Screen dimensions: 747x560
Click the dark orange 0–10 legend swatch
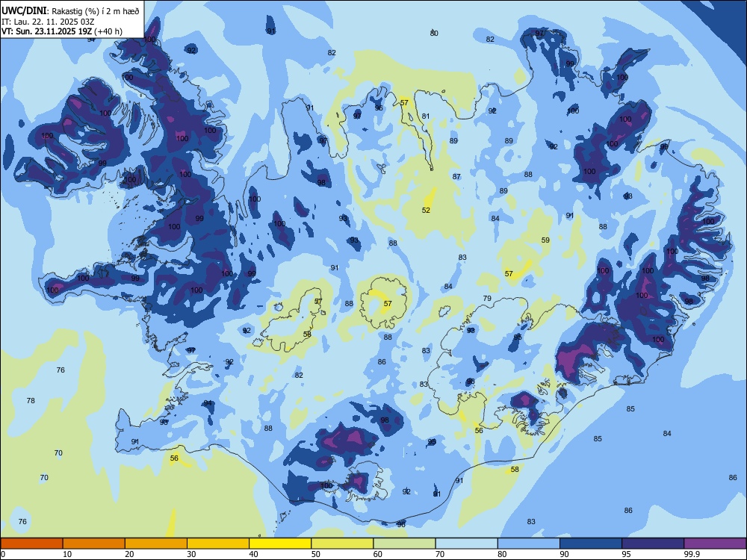tap(31, 544)
